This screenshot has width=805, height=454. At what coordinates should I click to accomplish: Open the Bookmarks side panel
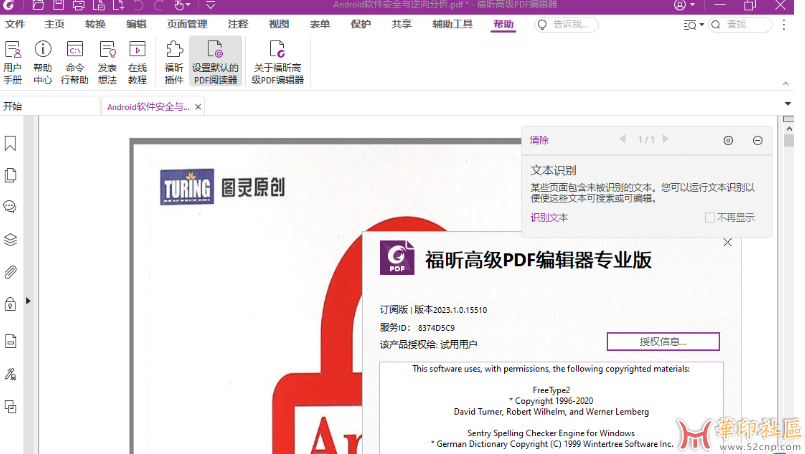(x=10, y=143)
